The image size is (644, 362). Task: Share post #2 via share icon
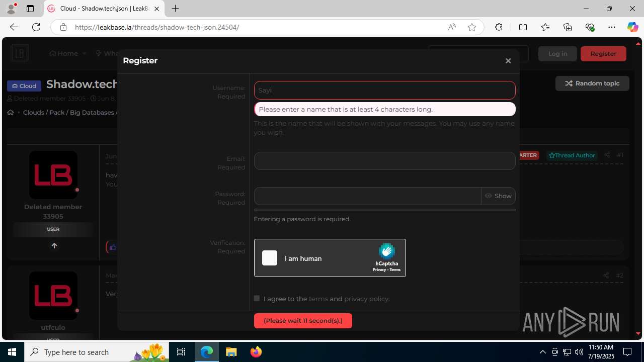tap(606, 276)
